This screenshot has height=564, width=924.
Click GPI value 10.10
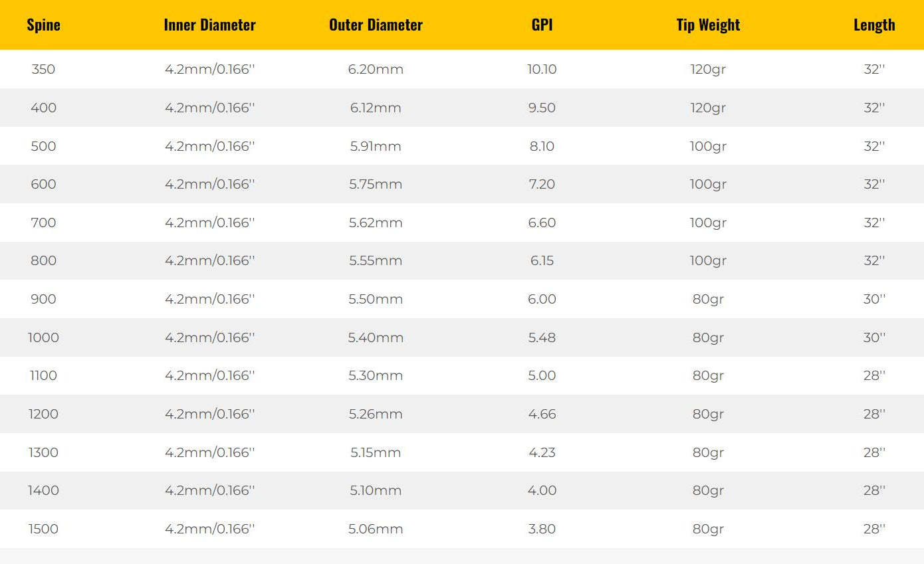pyautogui.click(x=542, y=69)
